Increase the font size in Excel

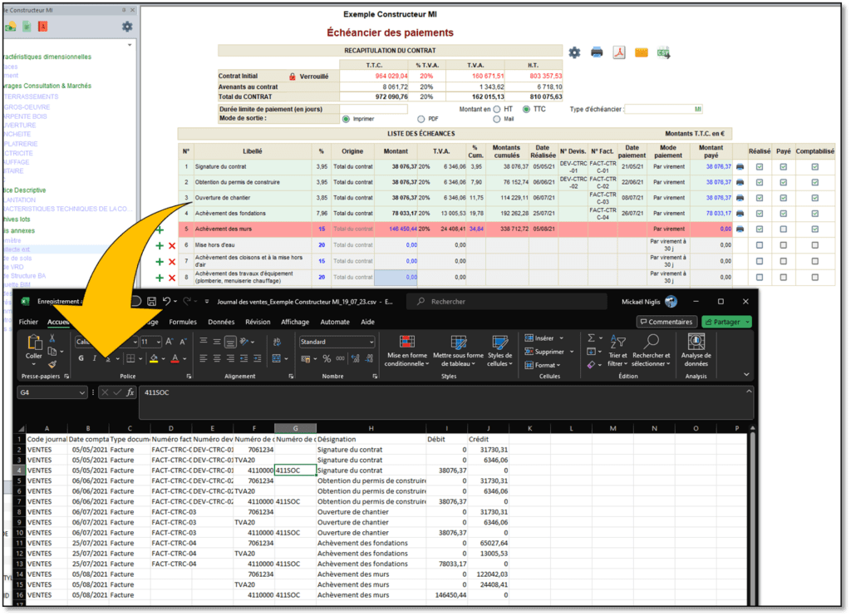click(x=170, y=342)
